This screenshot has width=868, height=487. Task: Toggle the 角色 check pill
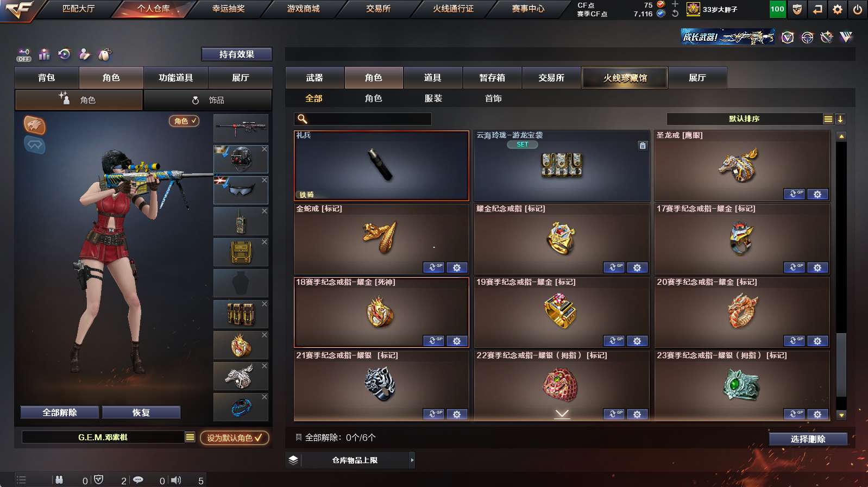184,121
